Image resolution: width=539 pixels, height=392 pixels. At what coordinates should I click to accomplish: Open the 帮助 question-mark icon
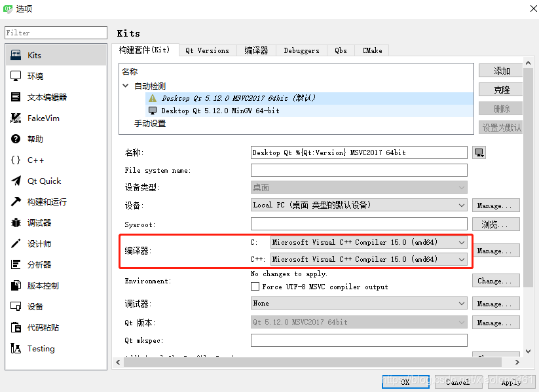click(16, 139)
